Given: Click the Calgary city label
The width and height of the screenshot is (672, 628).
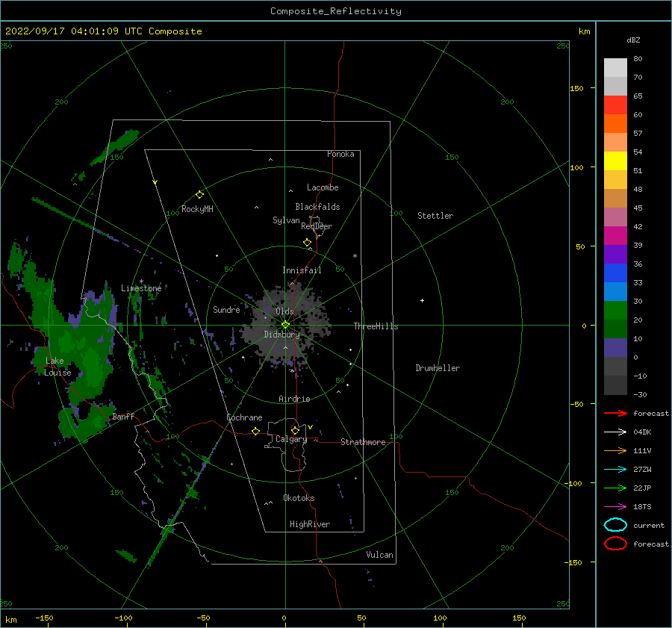Looking at the screenshot, I should (x=291, y=439).
